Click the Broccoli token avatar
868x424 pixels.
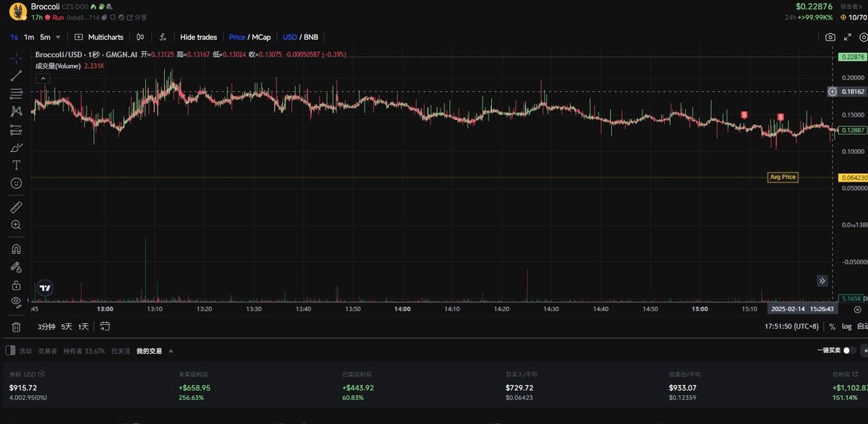point(17,10)
